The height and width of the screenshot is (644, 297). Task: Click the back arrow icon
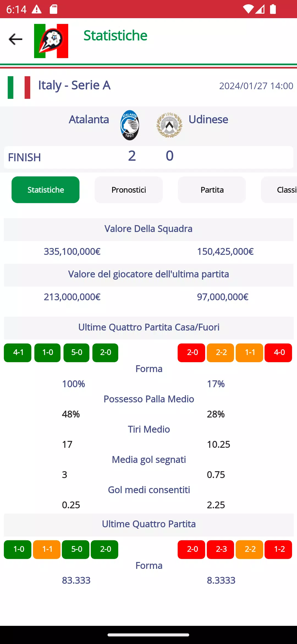[16, 39]
